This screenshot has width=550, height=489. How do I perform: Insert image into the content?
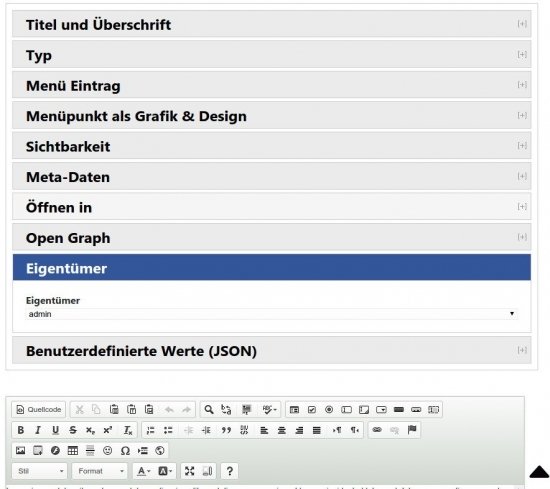(20, 450)
